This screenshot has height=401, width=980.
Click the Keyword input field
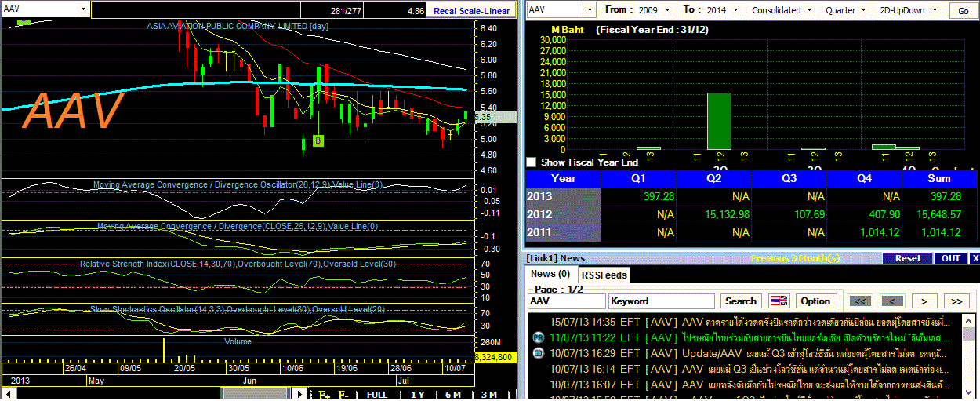tap(662, 301)
